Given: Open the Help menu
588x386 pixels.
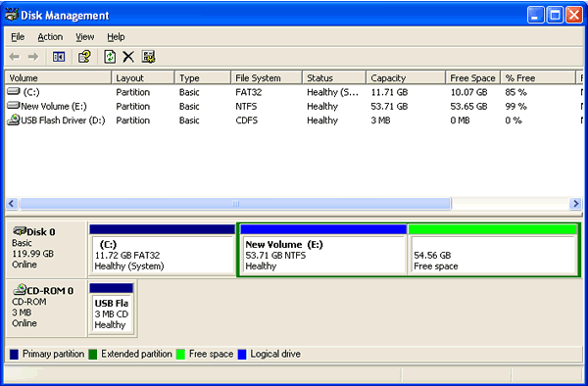Looking at the screenshot, I should [x=116, y=37].
